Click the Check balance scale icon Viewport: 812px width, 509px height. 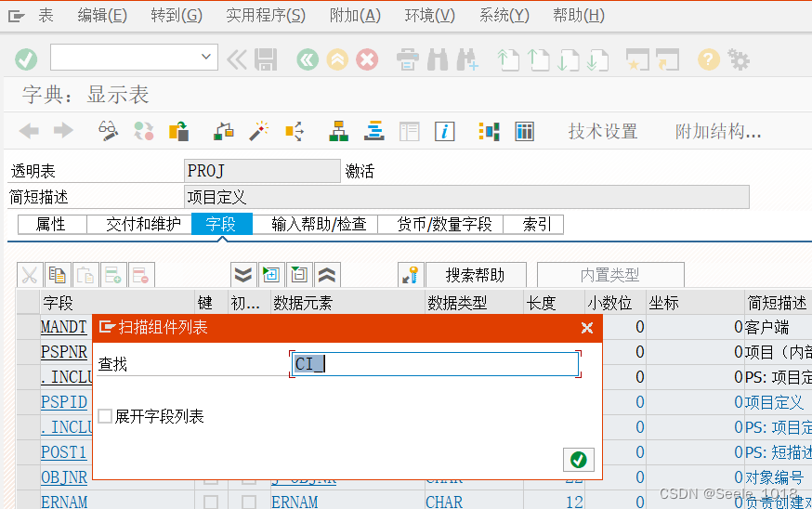click(224, 131)
